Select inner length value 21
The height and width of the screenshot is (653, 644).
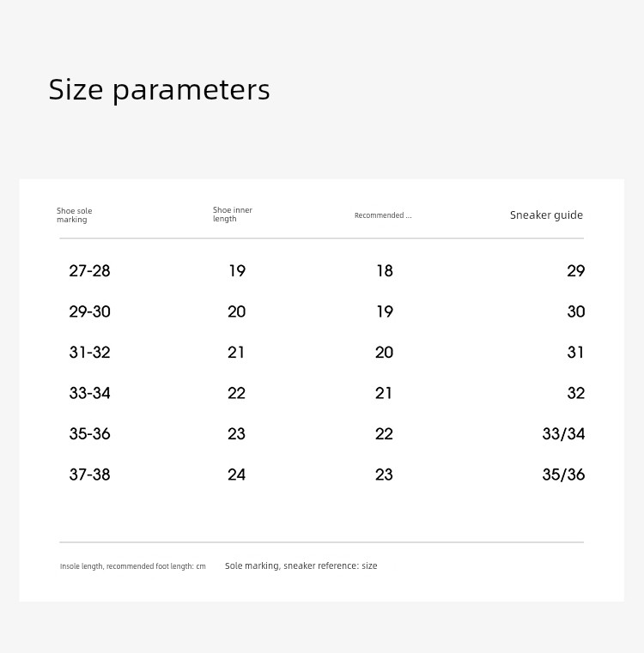(x=236, y=353)
